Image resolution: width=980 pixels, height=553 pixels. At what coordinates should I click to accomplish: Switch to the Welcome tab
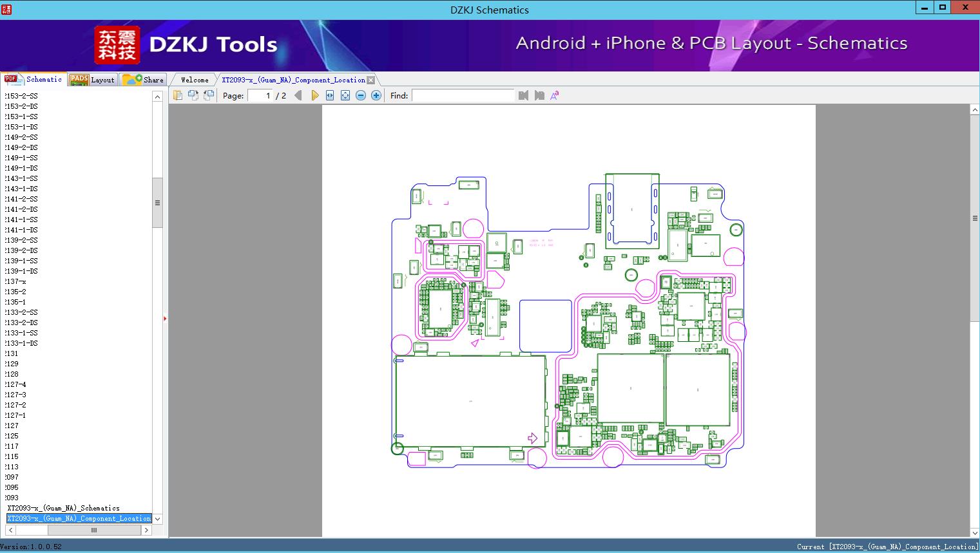194,80
